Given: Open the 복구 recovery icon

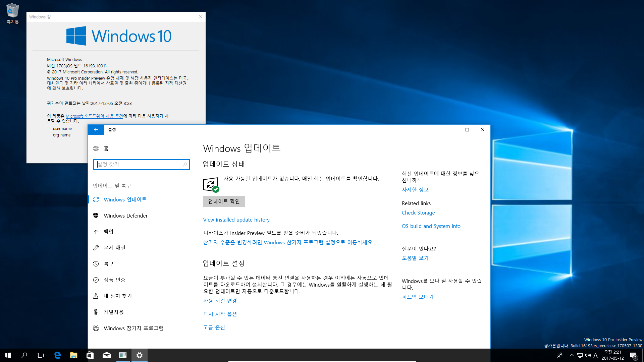Looking at the screenshot, I should tap(96, 264).
